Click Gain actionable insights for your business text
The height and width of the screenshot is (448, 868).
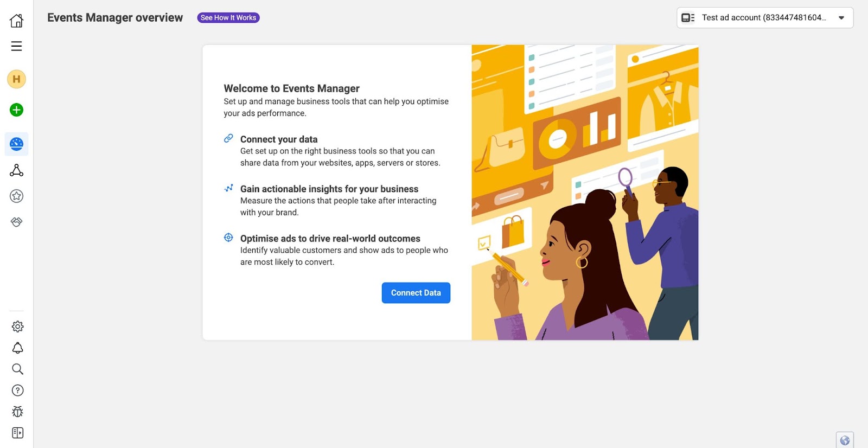tap(329, 189)
